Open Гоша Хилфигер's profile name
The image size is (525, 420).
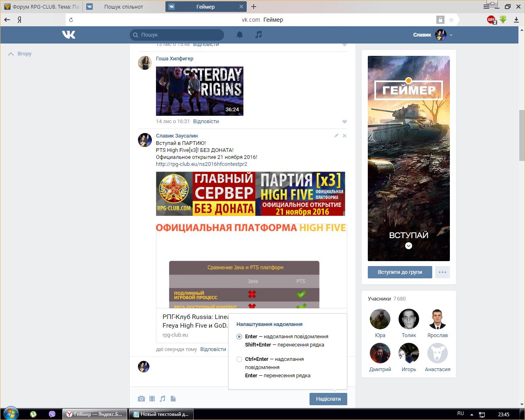(x=174, y=59)
